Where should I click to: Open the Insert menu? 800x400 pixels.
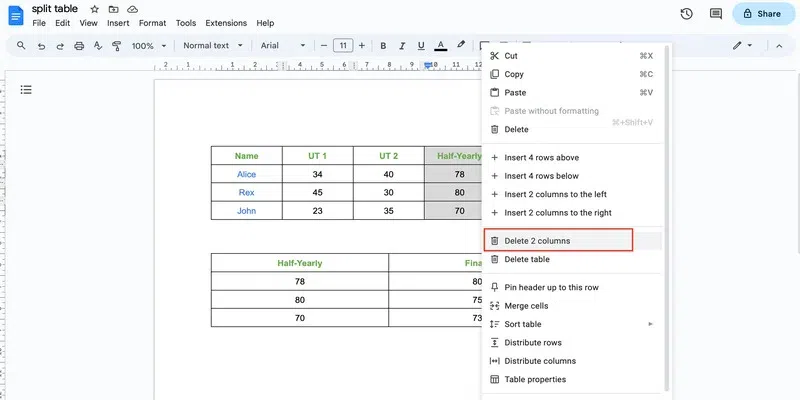118,23
